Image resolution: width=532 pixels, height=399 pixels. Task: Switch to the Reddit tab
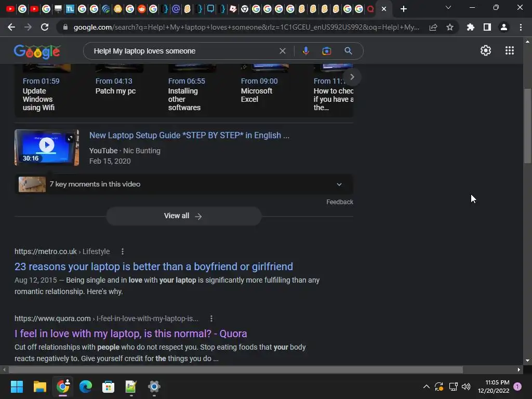(x=141, y=9)
